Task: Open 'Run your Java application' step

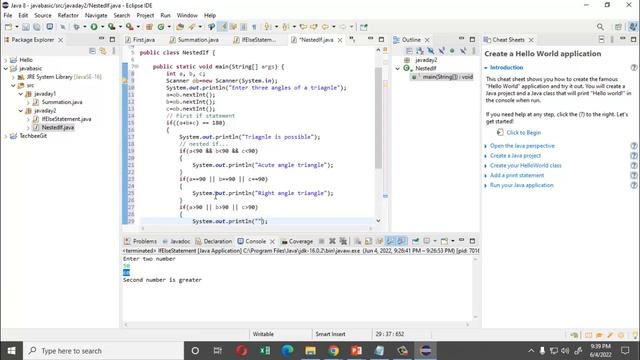Action: pyautogui.click(x=522, y=185)
